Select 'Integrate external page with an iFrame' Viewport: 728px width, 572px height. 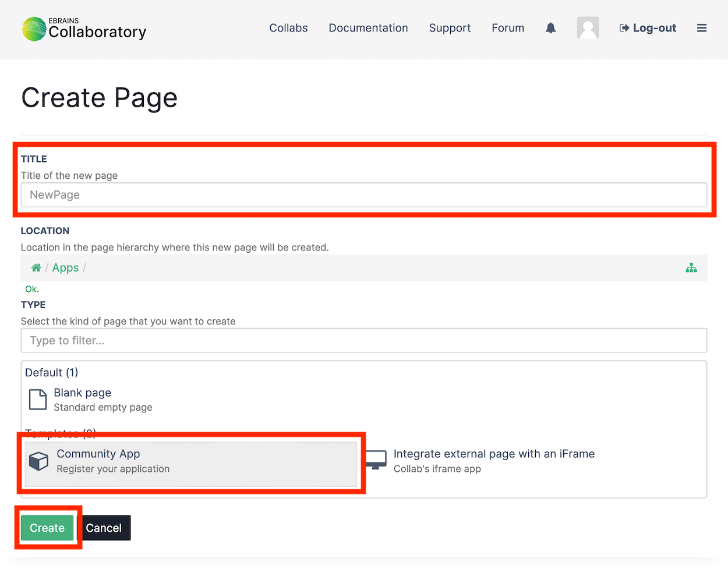494,454
